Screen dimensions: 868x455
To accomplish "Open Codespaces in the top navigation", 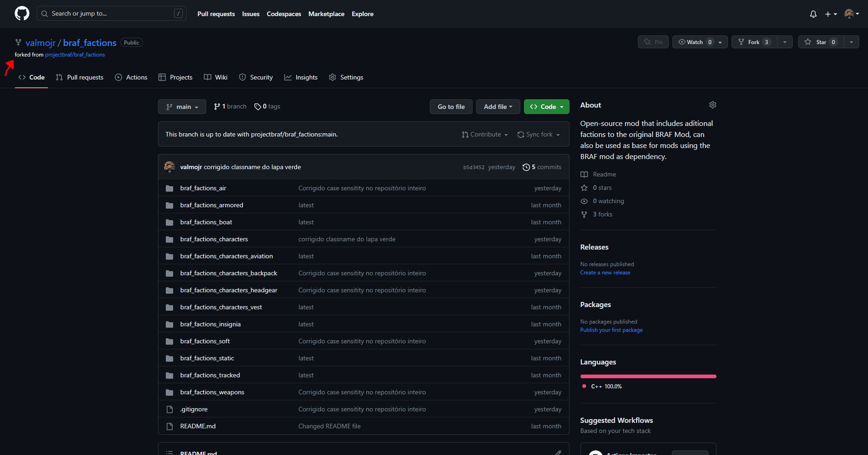I will 284,14.
